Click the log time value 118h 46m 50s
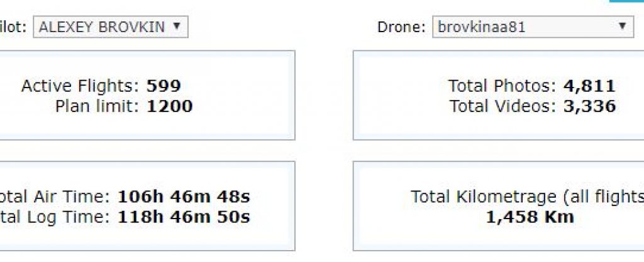The width and height of the screenshot is (644, 262). point(184,217)
